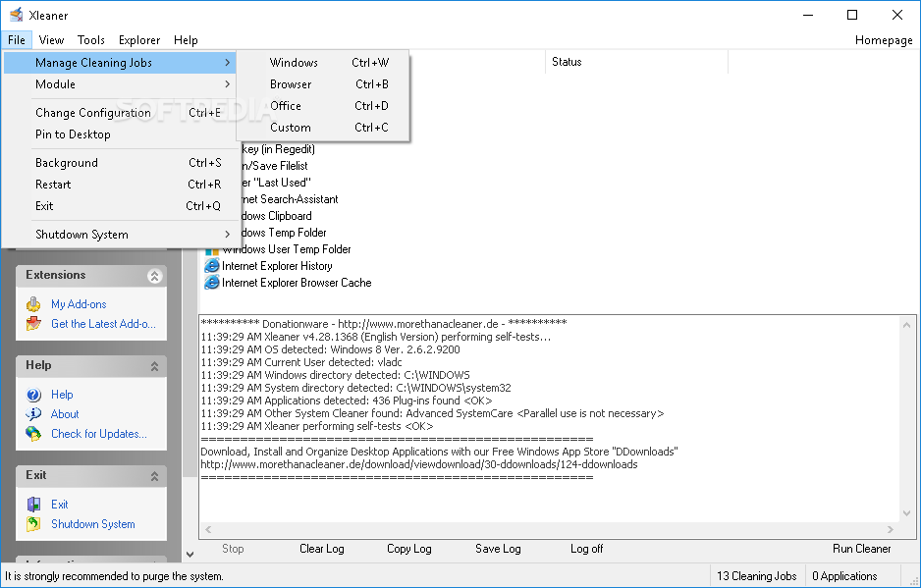Click 'Applications detected: 436 Plug-ins found' log line
Screen dimensions: 921x588
(x=347, y=401)
